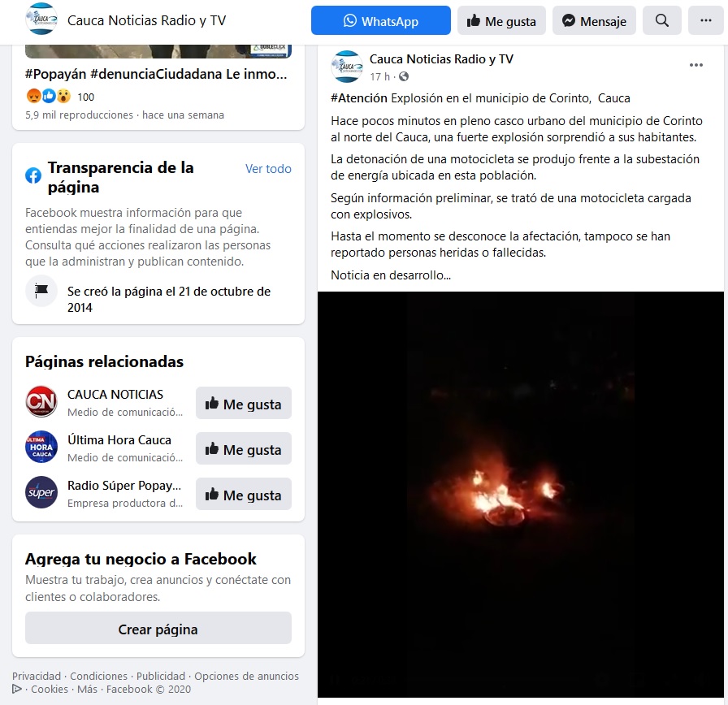Send a Mensaje via Messenger
Image resolution: width=728 pixels, height=705 pixels.
tap(594, 20)
